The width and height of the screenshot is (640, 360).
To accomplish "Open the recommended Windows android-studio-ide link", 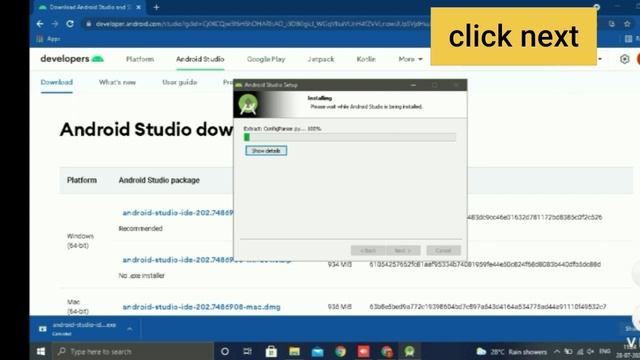I will 178,213.
